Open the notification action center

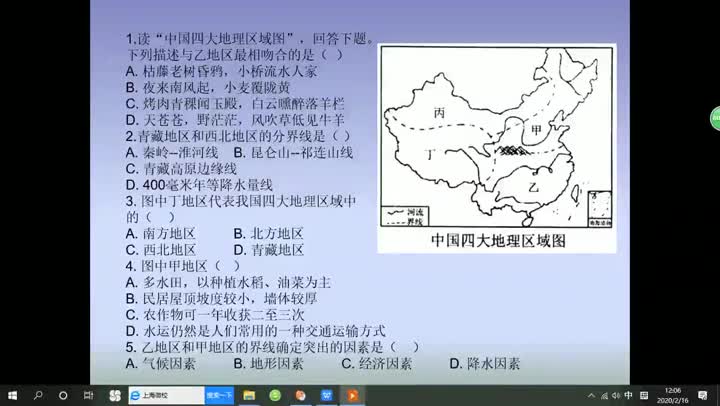[703, 395]
